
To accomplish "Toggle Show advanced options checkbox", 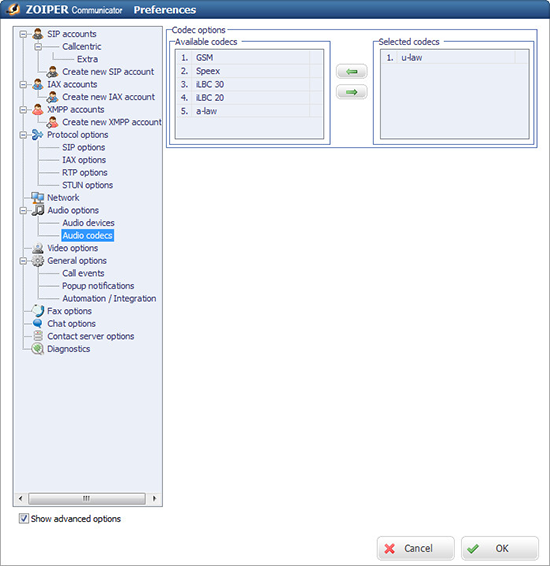I will (x=24, y=519).
